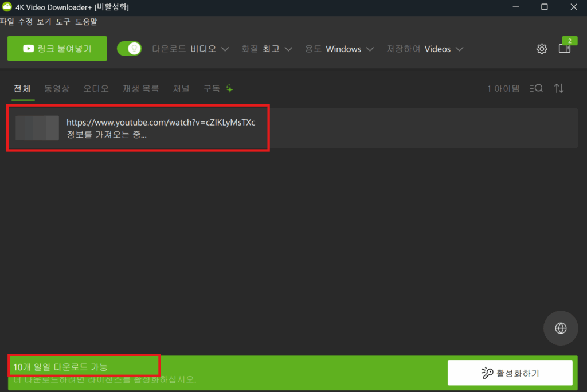Click the sort arrows icon

pyautogui.click(x=559, y=88)
